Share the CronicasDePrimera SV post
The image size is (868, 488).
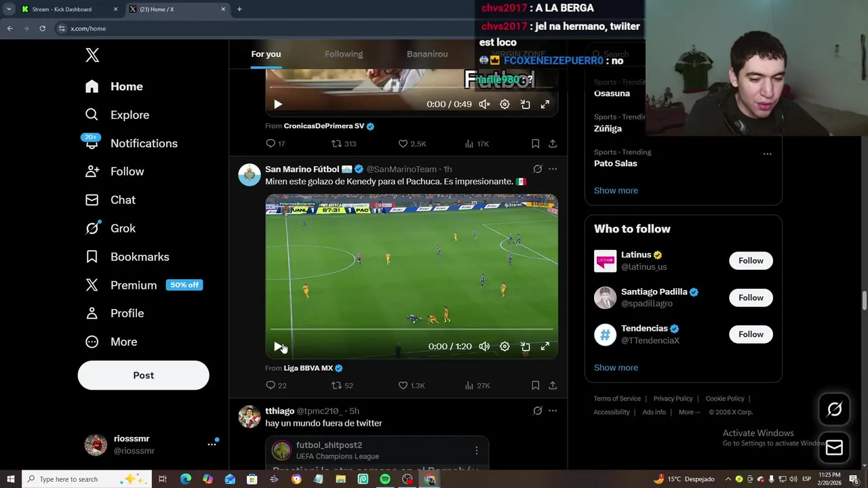pos(553,144)
